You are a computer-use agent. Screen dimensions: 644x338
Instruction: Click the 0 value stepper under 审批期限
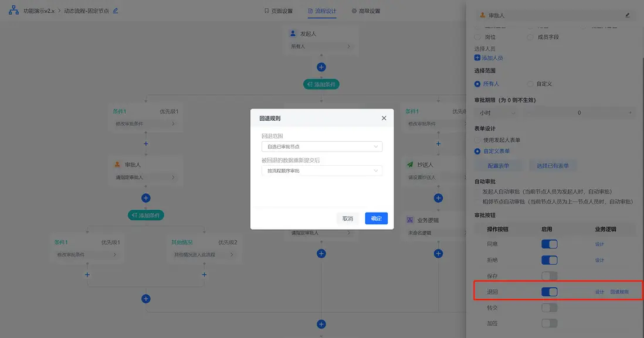(x=579, y=112)
